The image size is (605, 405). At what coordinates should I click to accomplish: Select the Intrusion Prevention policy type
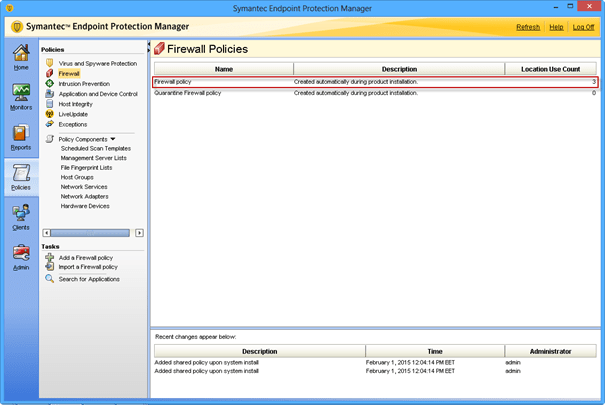click(84, 84)
